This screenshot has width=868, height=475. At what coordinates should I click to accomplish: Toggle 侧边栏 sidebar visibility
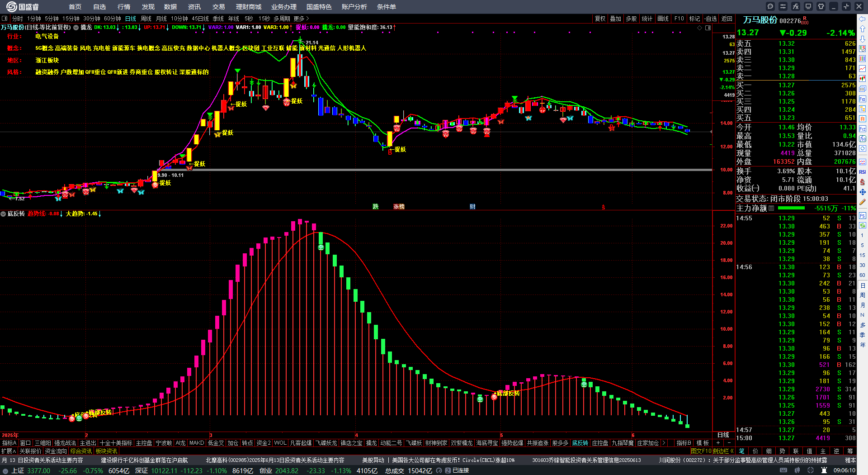pos(723,451)
